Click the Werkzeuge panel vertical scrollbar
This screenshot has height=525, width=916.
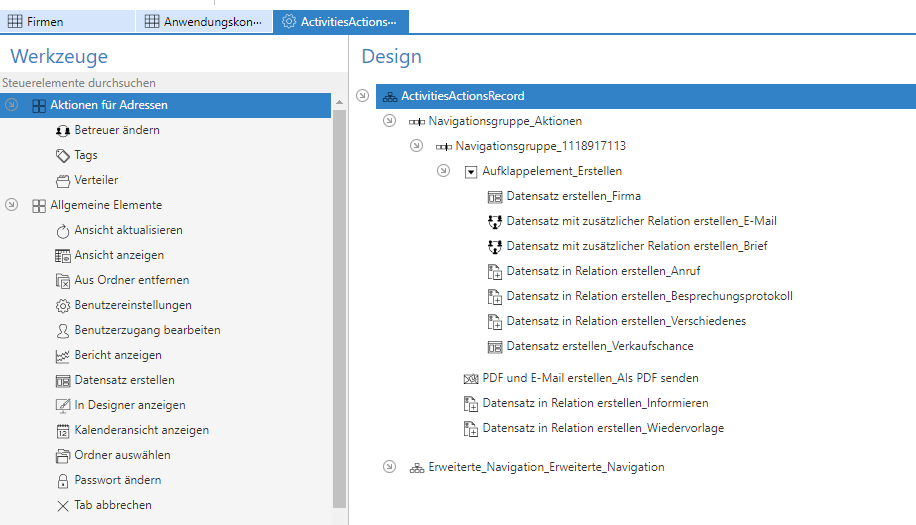(339, 300)
